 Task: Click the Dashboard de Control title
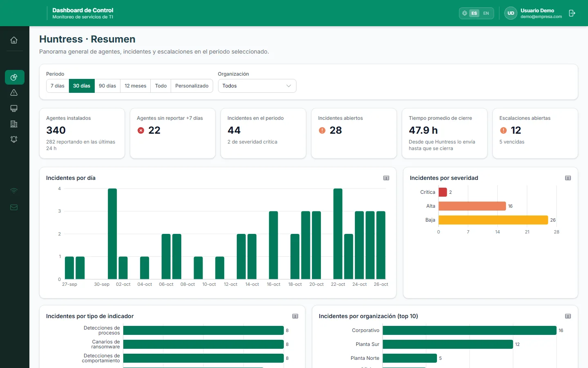pyautogui.click(x=83, y=10)
